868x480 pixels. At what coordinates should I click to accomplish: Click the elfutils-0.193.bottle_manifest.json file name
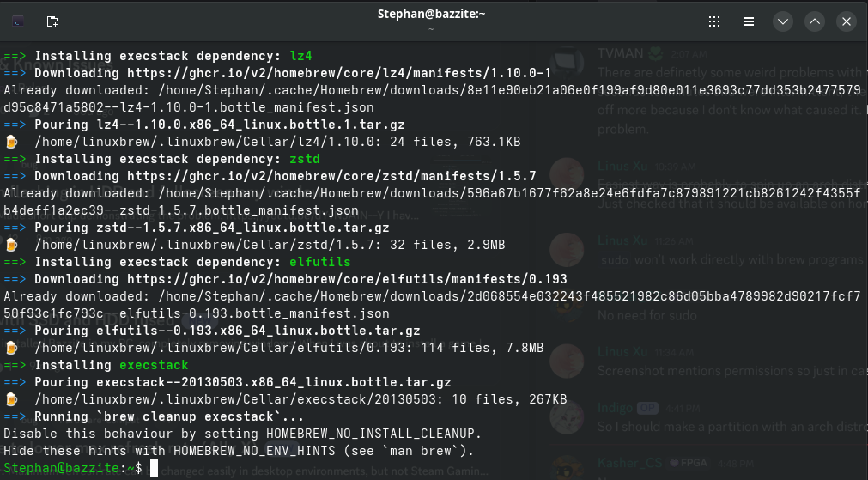click(254, 313)
